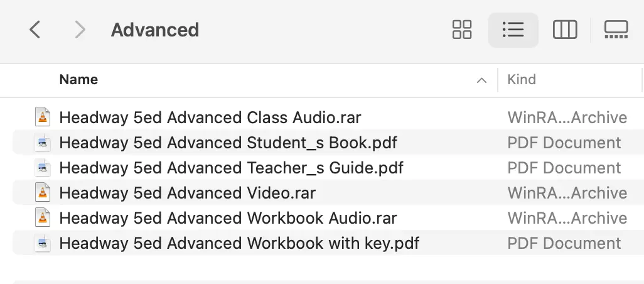Go forward with the right chevron button
The image size is (644, 284).
(x=80, y=30)
